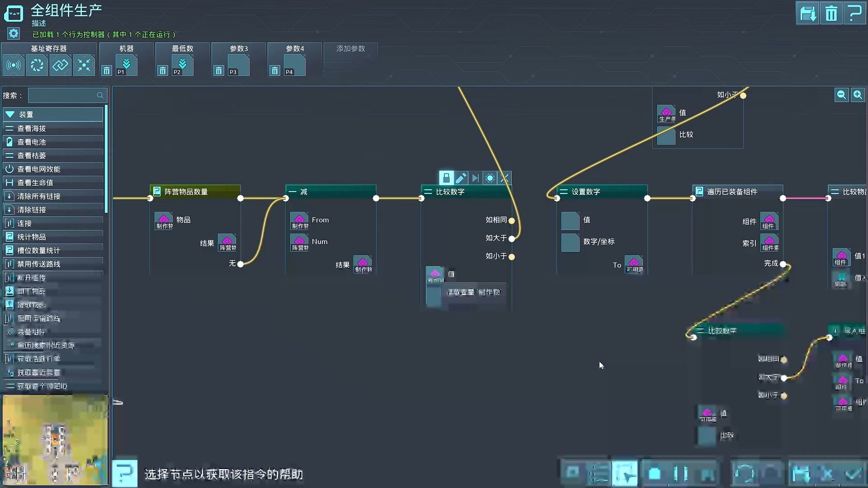Delete the 机器 P1 parameter with trash icon
868x488 pixels.
pos(106,70)
